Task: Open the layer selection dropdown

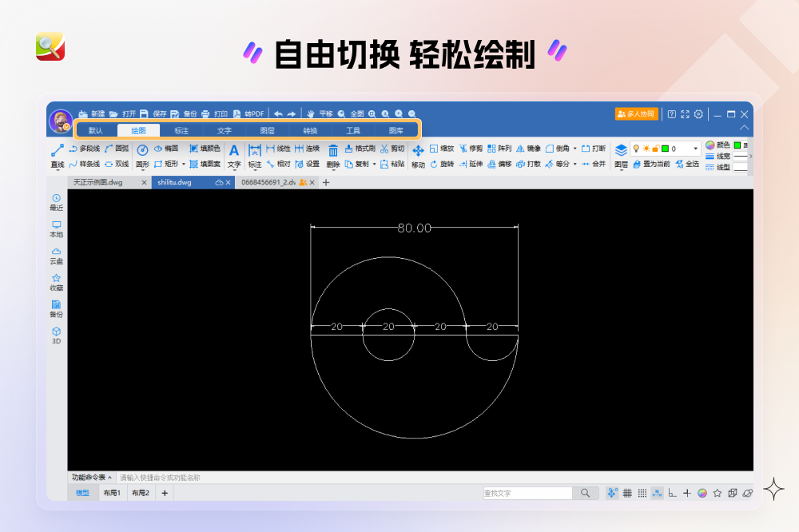Action: click(x=695, y=148)
